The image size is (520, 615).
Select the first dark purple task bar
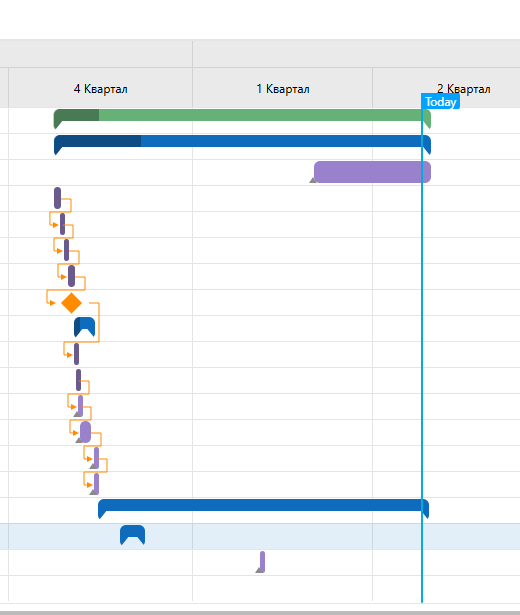(58, 198)
